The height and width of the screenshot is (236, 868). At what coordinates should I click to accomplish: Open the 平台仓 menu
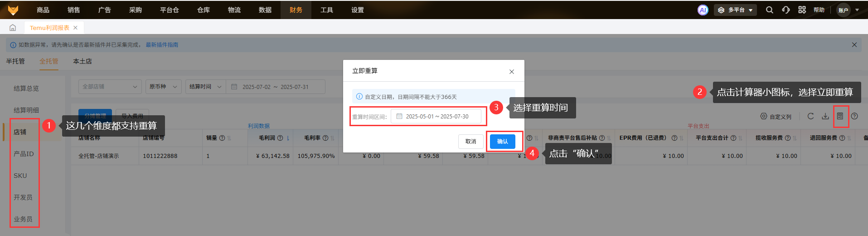[x=170, y=10]
